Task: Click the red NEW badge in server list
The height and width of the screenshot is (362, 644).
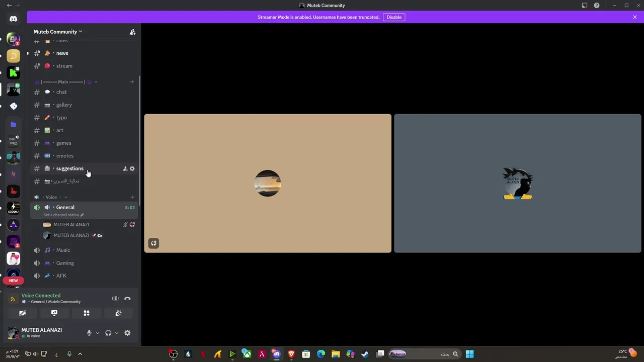Action: [14, 281]
